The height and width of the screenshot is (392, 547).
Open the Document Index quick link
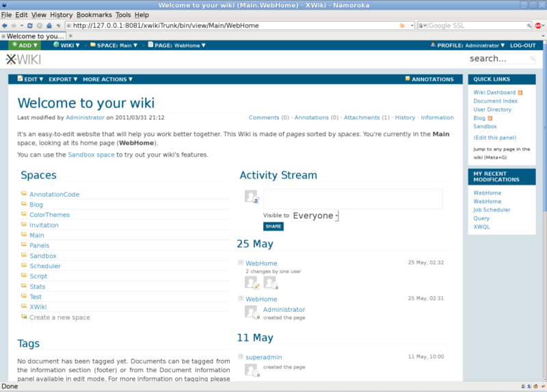point(495,101)
